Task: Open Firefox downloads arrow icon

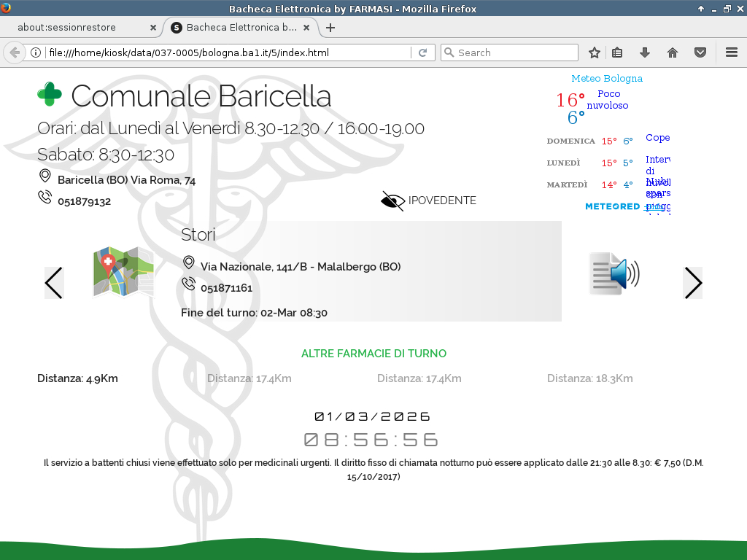Action: pyautogui.click(x=645, y=52)
